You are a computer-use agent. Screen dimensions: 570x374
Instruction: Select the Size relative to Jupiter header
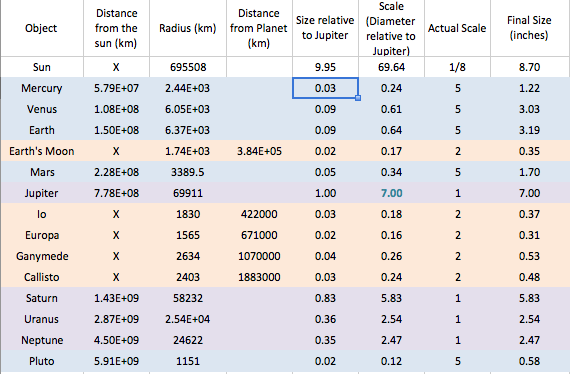pos(325,28)
